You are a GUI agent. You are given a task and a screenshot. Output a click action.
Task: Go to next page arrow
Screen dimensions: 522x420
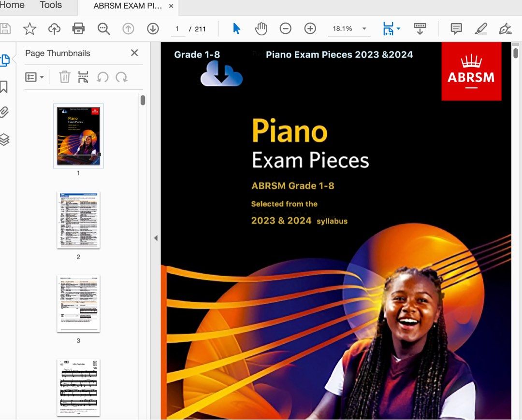pos(153,29)
